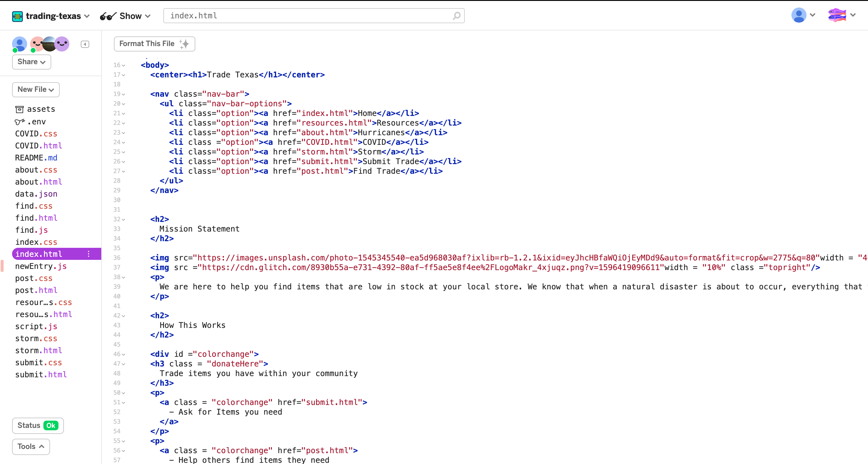Click the purple smiley collaborator avatar
Image resolution: width=868 pixels, height=464 pixels.
point(63,43)
